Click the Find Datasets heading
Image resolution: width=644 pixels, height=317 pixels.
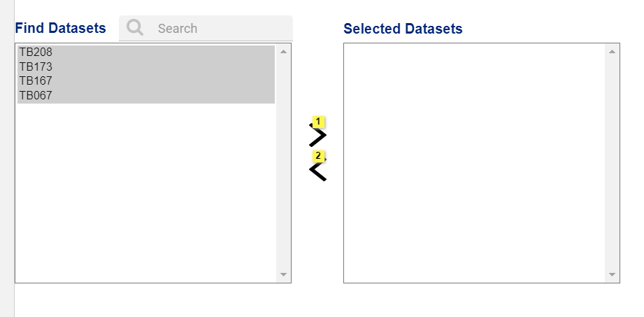[x=60, y=28]
